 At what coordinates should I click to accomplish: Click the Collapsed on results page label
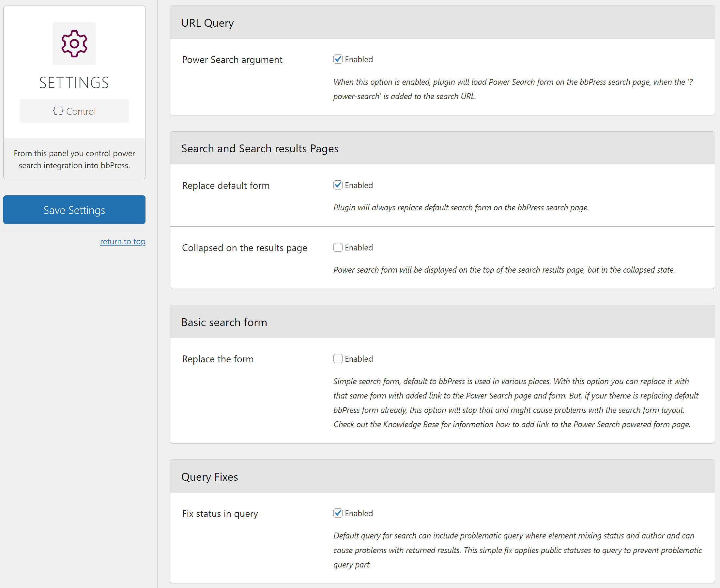tap(244, 248)
